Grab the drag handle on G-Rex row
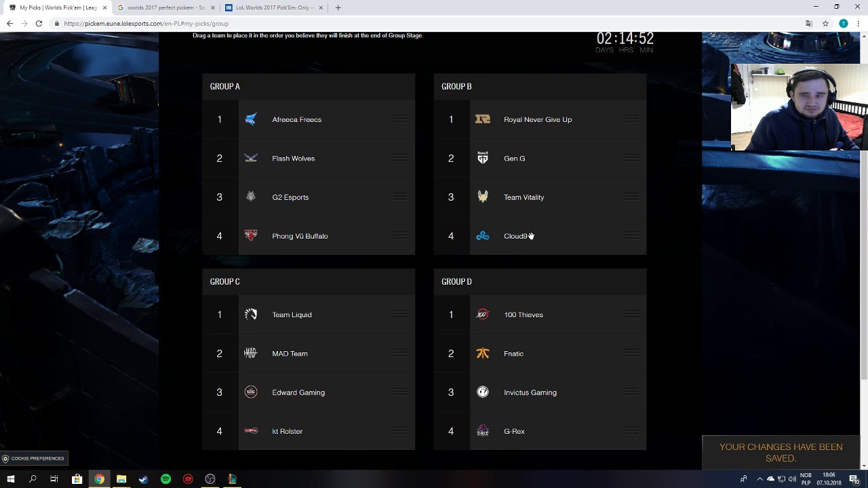The image size is (868, 488). click(632, 431)
